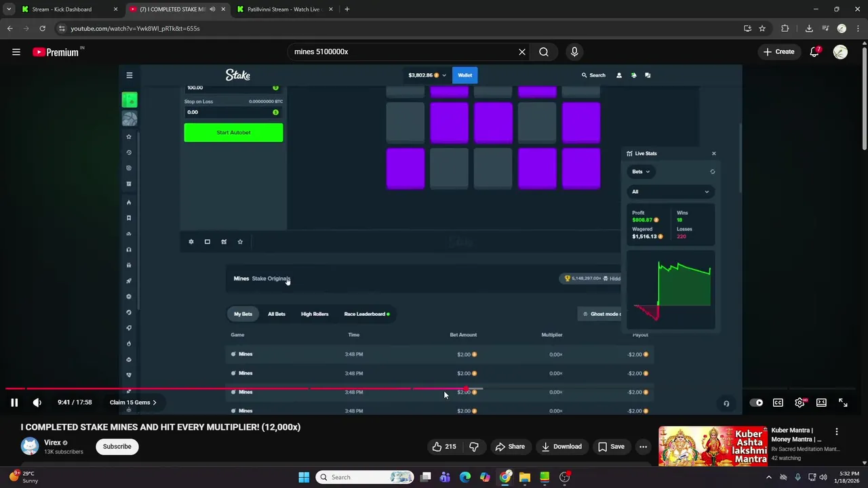Screen dimensions: 868x488
Task: Open options for Kuber Mantra recommendation
Action: [836, 431]
